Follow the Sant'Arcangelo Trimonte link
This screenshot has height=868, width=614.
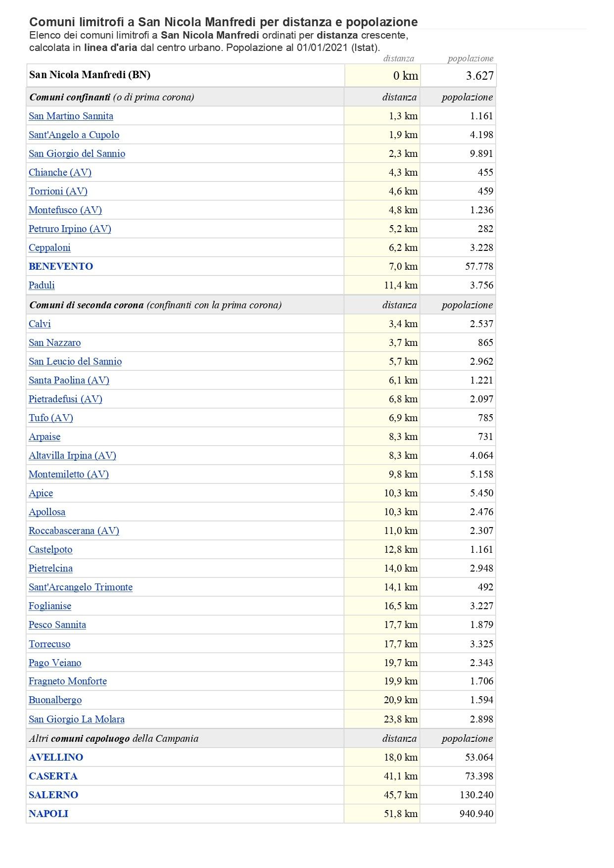coord(81,587)
